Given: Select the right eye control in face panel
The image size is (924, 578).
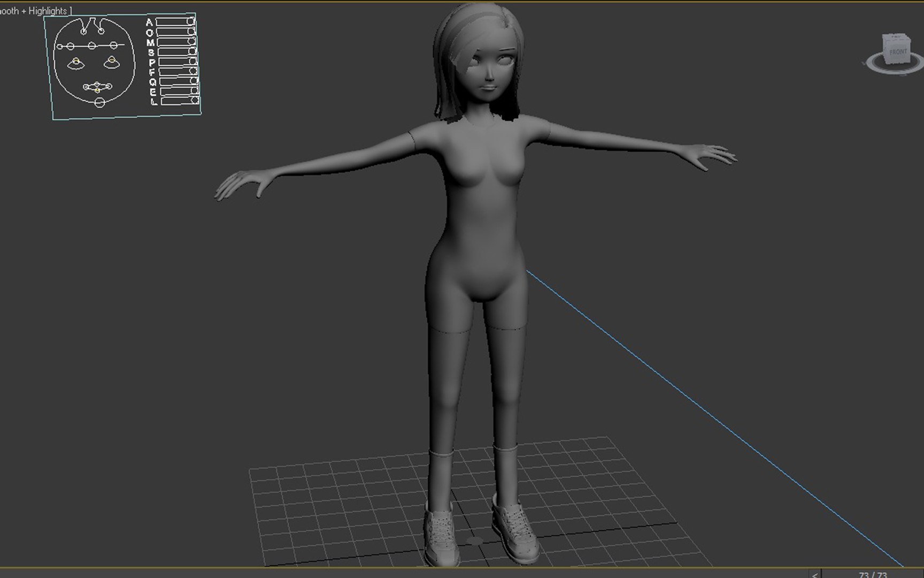Looking at the screenshot, I should coord(112,62).
